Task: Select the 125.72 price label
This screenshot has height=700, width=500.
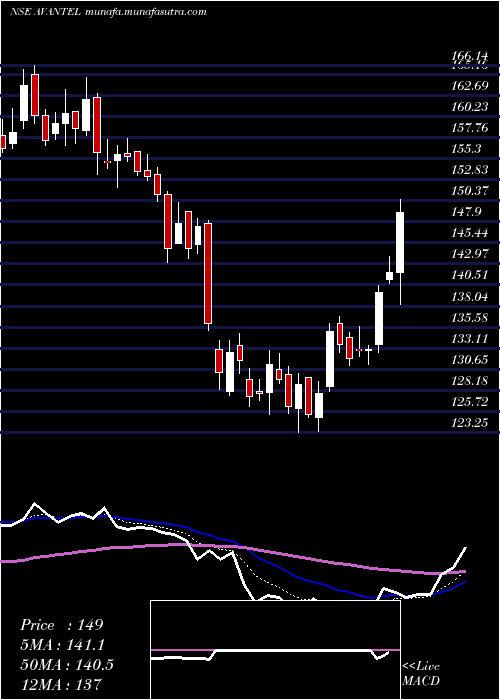Action: [470, 402]
